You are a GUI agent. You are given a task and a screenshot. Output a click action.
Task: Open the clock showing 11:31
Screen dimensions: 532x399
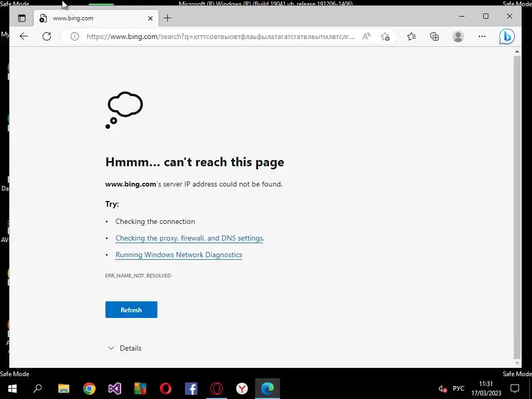point(486,389)
